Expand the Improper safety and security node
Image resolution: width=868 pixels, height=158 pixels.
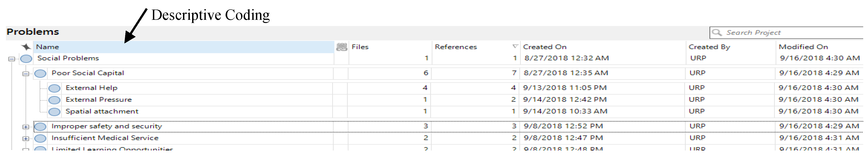coord(26,127)
